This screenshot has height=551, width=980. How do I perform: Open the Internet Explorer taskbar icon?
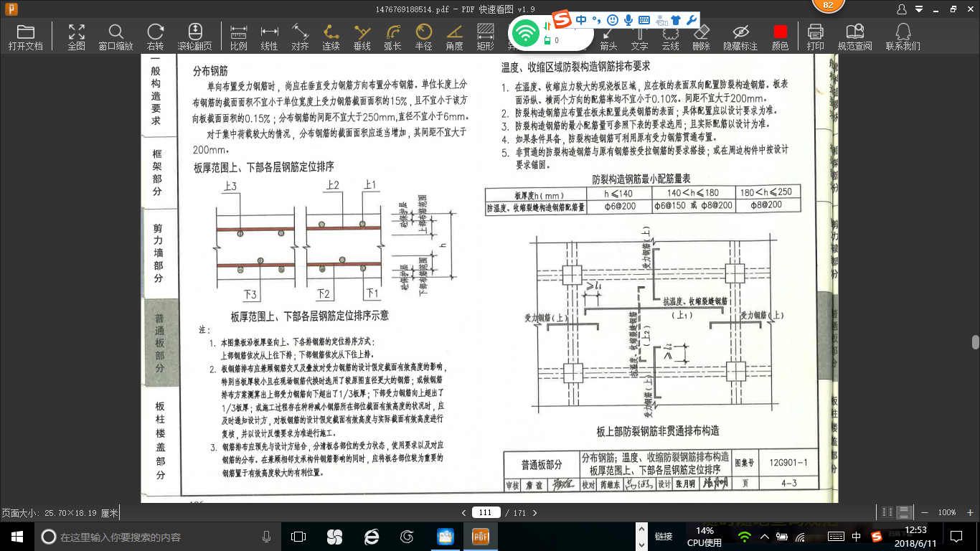372,536
